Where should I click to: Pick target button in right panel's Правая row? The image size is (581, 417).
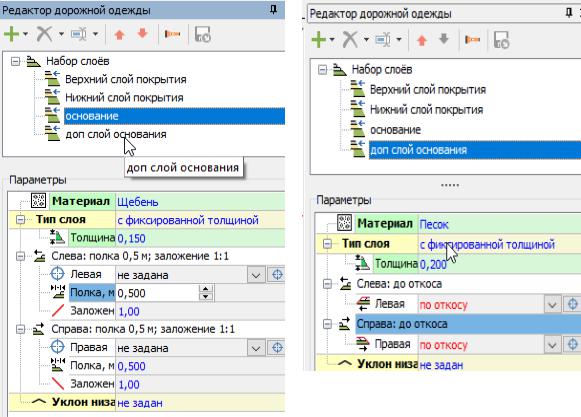click(x=572, y=345)
